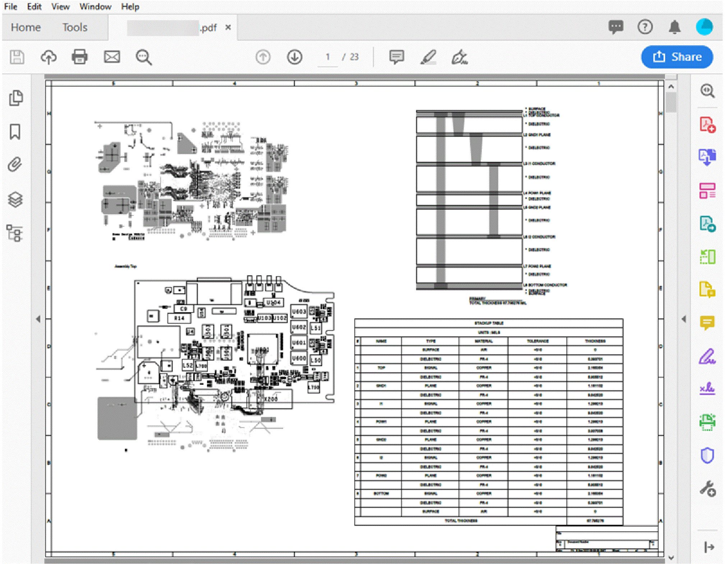
Task: Click the vertical scrollbar up arrow
Action: coord(671,87)
